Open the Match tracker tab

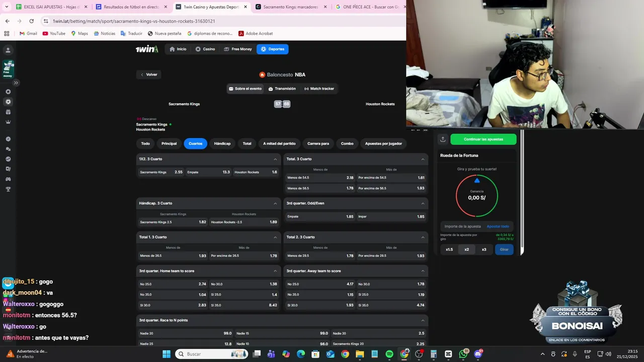pyautogui.click(x=319, y=88)
